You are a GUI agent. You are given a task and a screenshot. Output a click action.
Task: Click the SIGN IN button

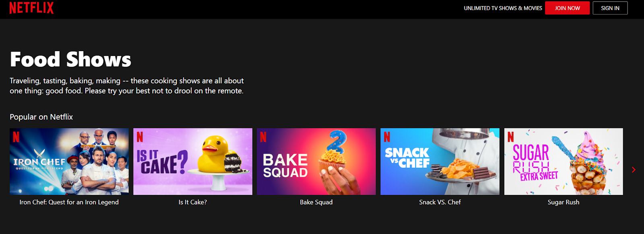[x=610, y=8]
